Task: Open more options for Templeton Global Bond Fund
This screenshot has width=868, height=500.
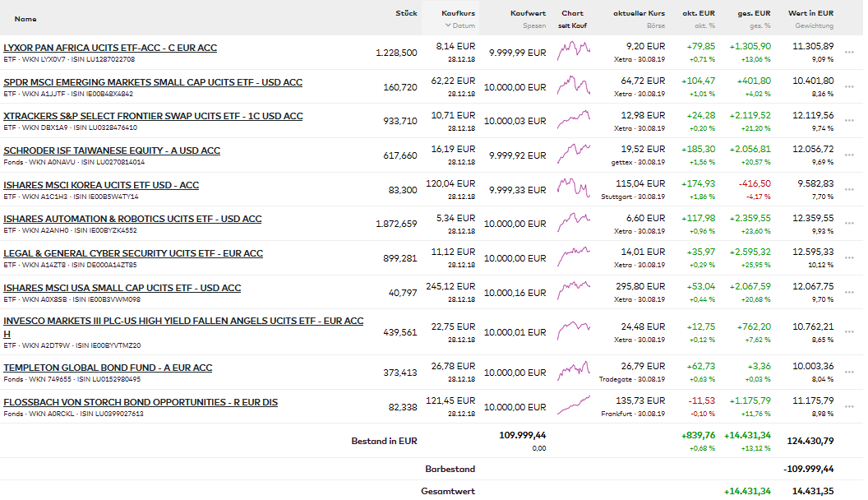Action: pos(849,373)
